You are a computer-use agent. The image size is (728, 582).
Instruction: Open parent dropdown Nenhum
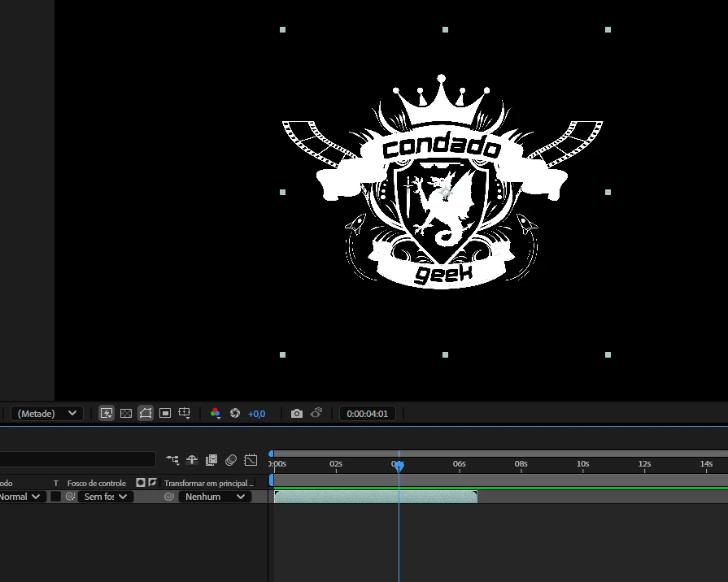215,497
